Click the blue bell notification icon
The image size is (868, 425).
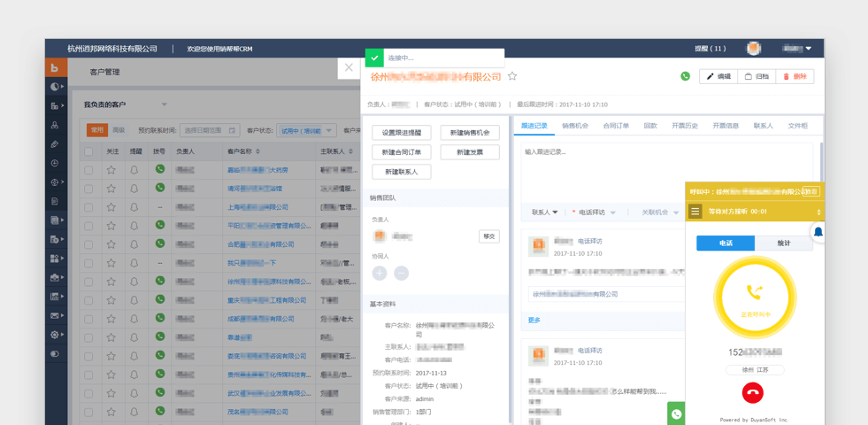coord(818,232)
